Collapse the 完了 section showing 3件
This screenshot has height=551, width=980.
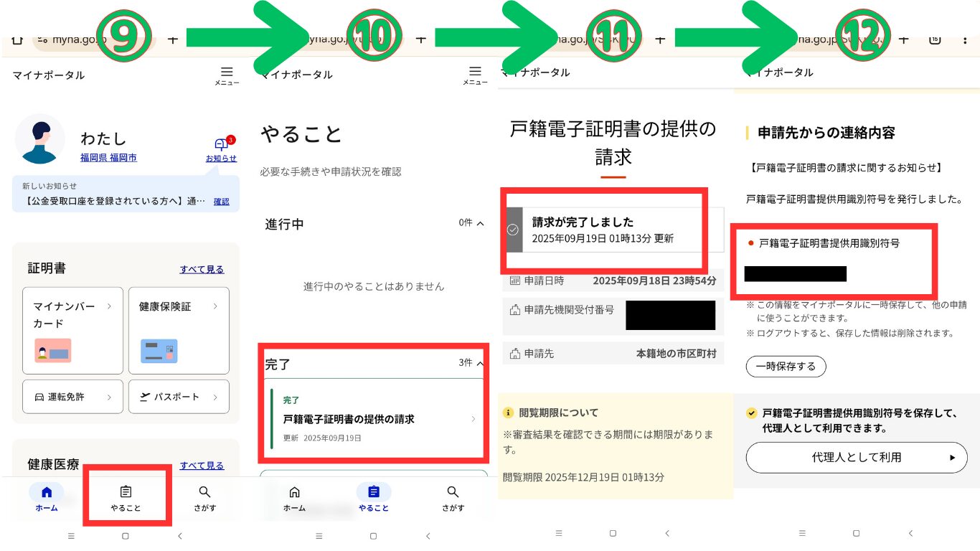[x=479, y=364]
